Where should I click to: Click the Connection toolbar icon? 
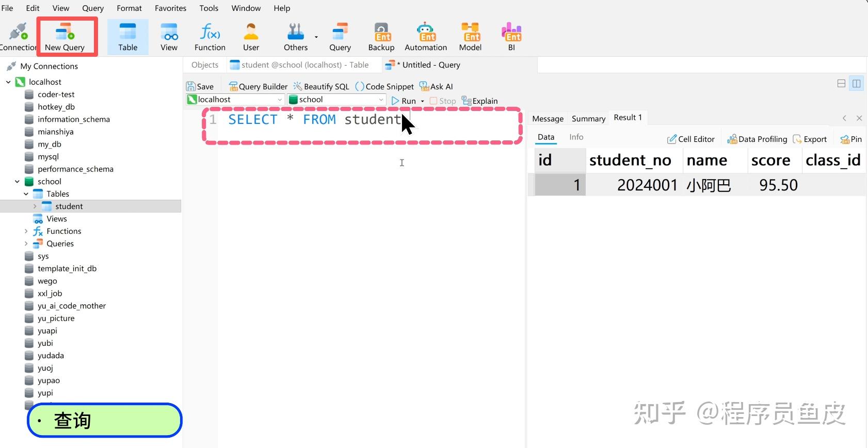point(18,37)
